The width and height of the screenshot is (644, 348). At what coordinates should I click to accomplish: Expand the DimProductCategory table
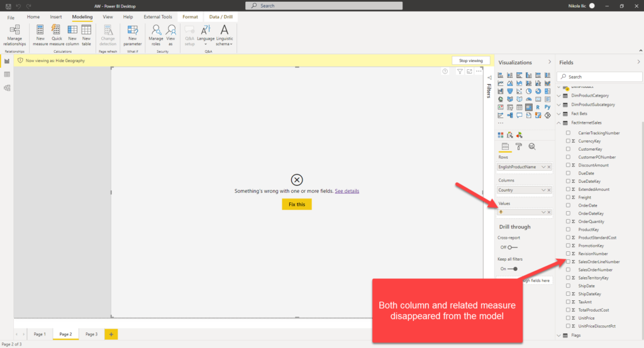click(x=559, y=95)
